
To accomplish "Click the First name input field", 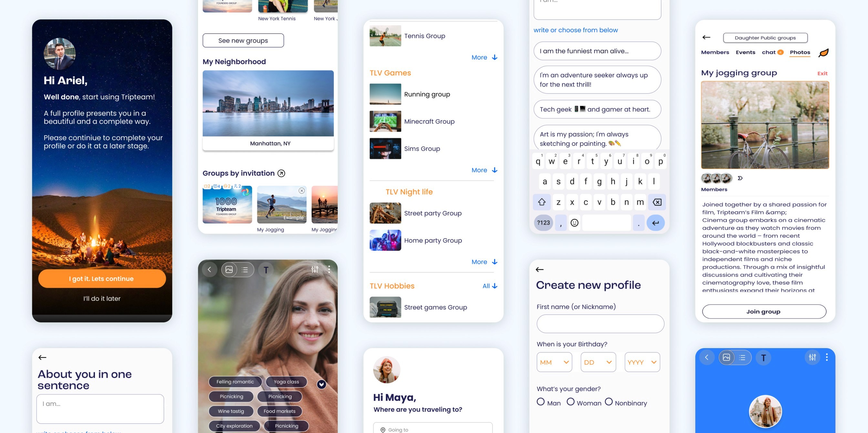I will tap(600, 324).
